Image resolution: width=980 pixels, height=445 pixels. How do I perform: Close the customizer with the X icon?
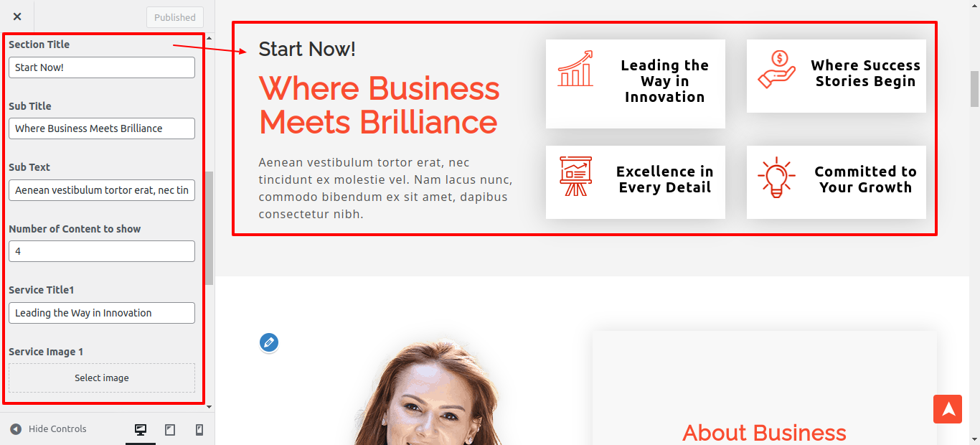tap(17, 17)
